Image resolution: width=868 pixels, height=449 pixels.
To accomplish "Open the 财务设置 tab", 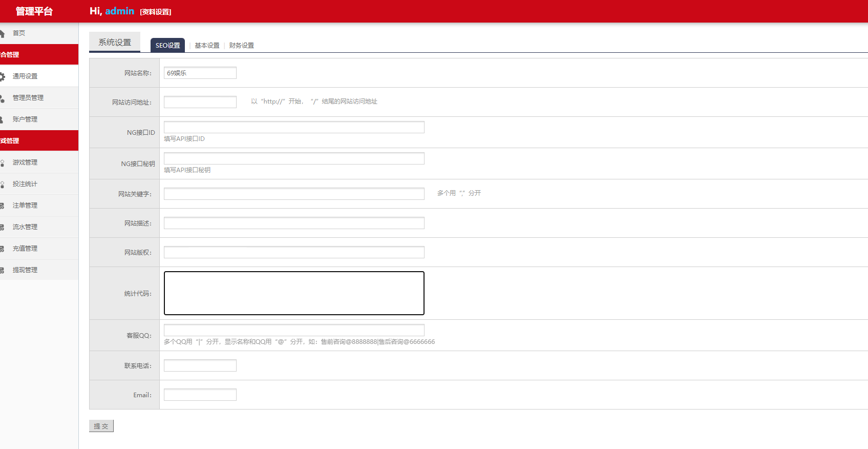I will [x=241, y=46].
